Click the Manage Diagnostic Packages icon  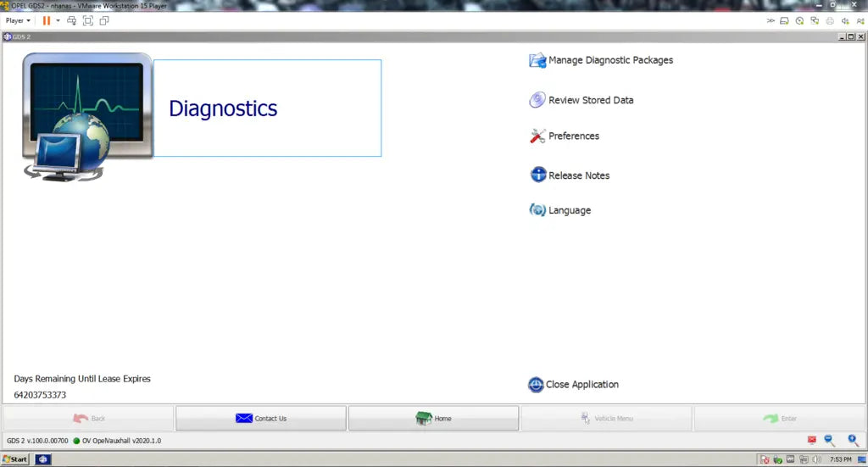tap(537, 60)
